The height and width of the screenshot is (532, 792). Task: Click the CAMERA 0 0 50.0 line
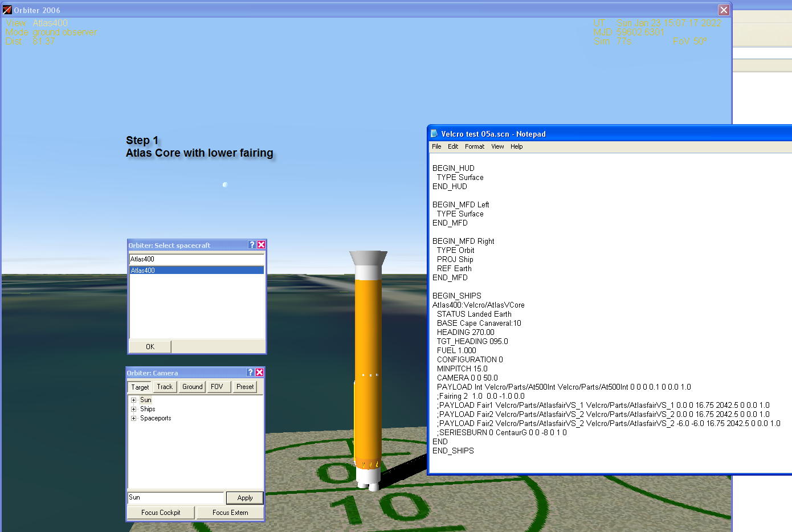pyautogui.click(x=467, y=378)
